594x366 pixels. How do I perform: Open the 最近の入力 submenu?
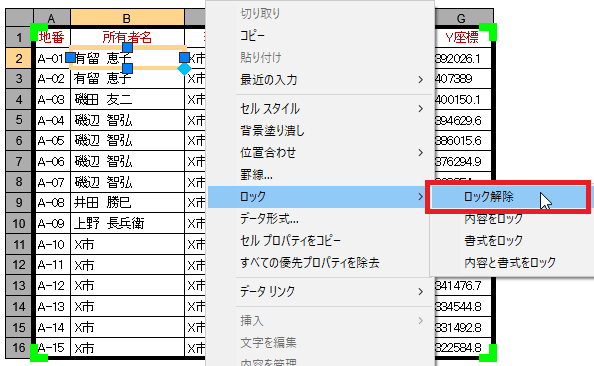point(320,80)
